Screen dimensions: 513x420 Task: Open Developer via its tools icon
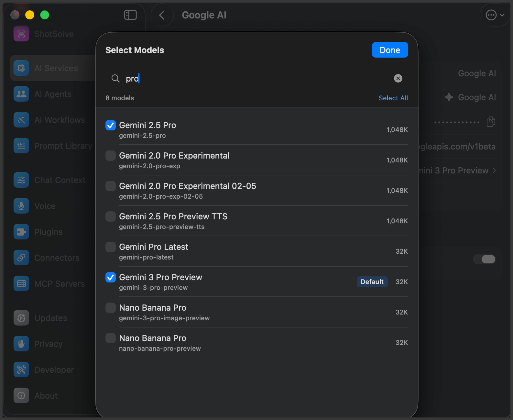point(21,370)
